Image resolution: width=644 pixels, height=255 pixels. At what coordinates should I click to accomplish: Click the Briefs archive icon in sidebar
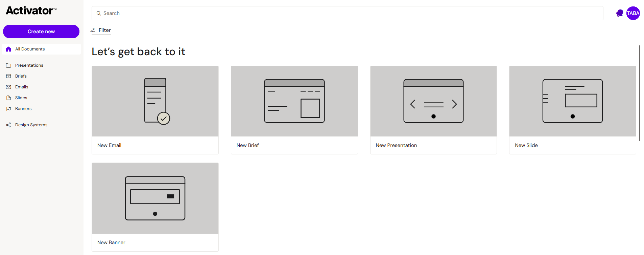8,76
